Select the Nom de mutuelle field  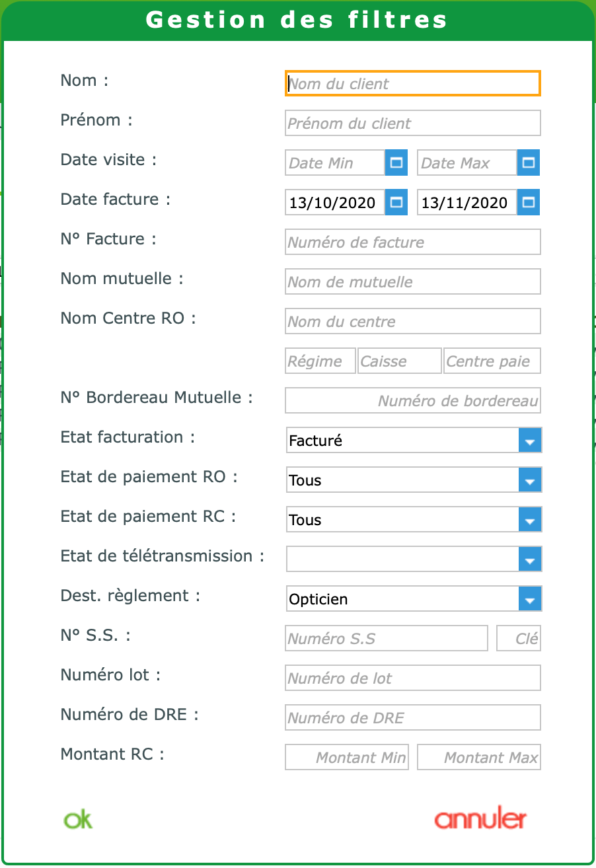coord(413,281)
